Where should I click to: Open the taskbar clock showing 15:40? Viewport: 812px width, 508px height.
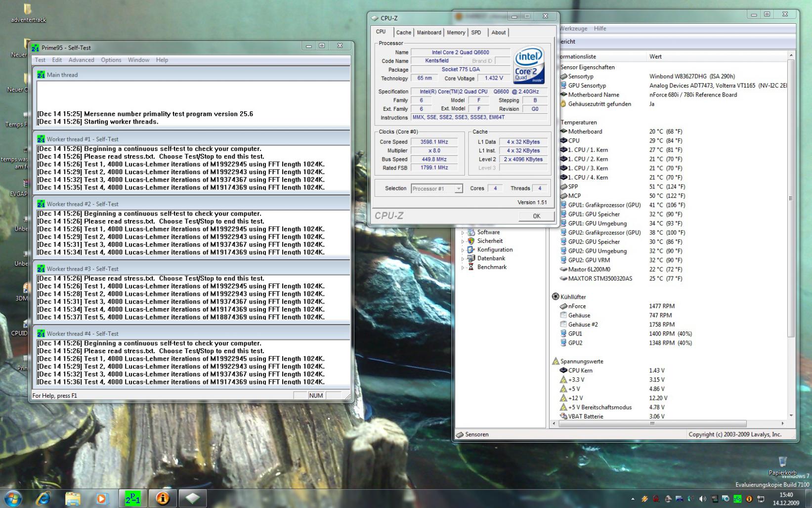pos(786,499)
